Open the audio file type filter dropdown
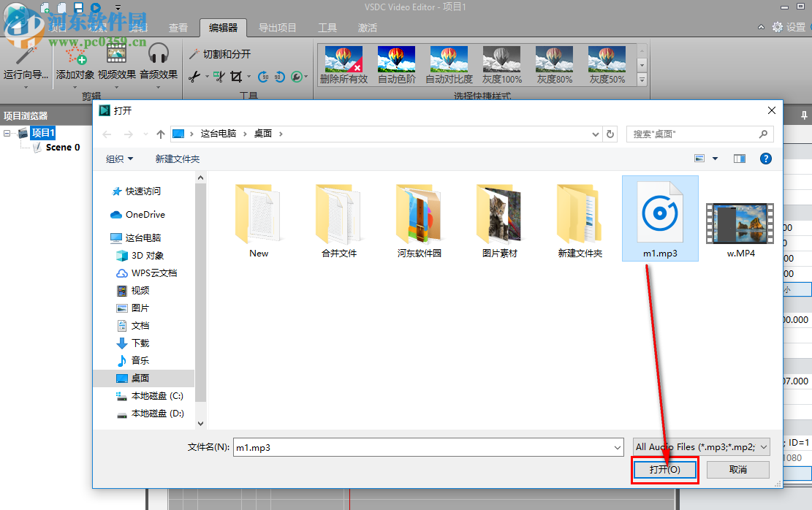 [763, 446]
